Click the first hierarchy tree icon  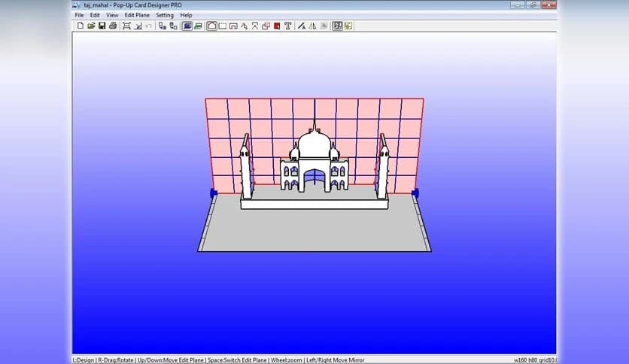pos(163,26)
